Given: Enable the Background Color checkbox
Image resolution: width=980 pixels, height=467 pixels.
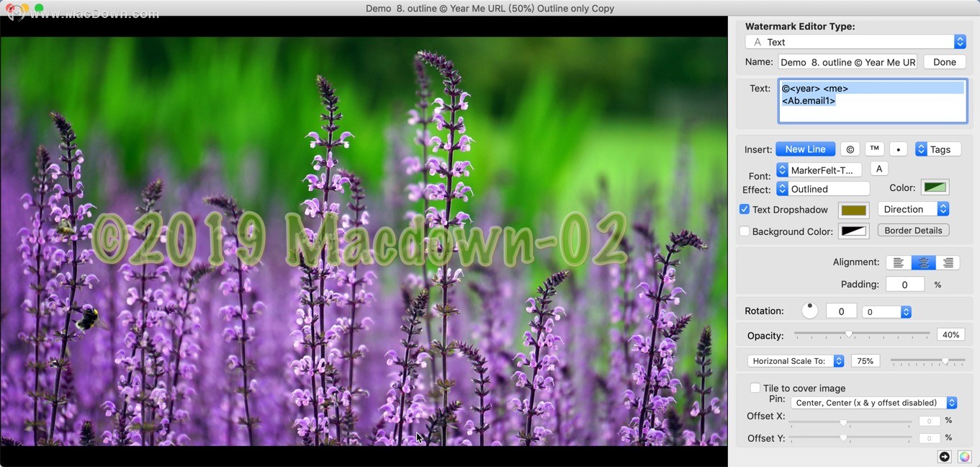Looking at the screenshot, I should pyautogui.click(x=745, y=231).
